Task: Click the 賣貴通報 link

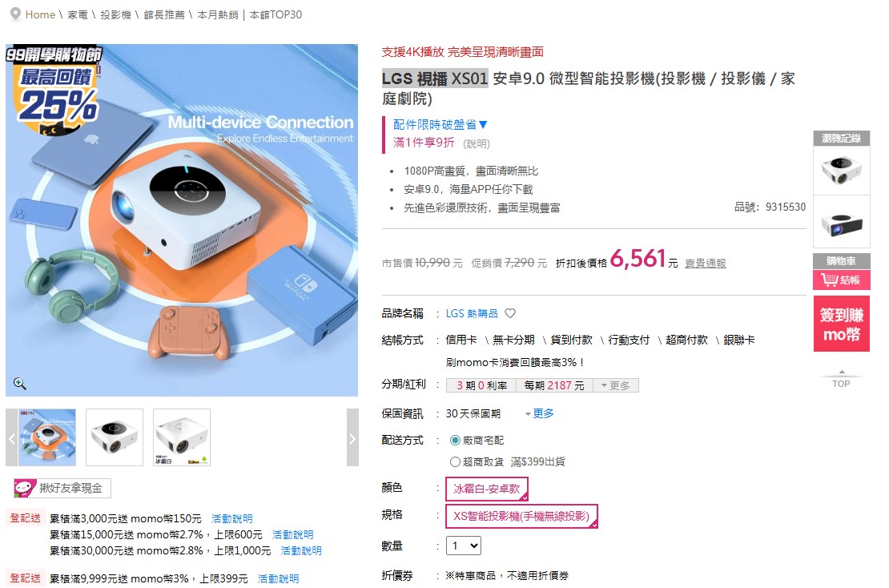Action: pos(706,263)
